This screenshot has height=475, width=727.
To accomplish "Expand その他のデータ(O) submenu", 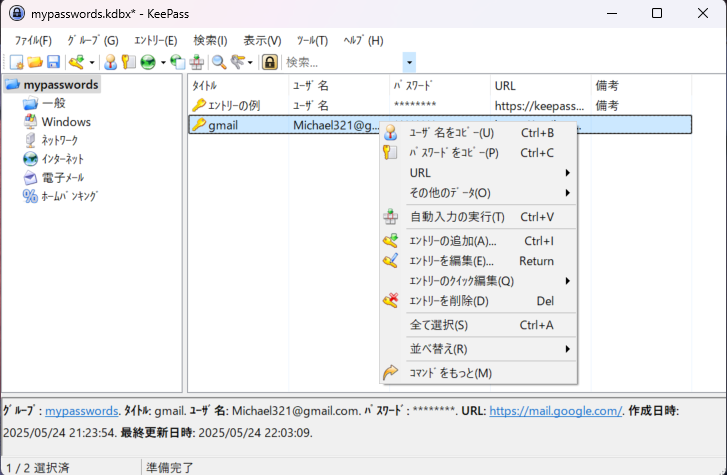I will tap(478, 193).
